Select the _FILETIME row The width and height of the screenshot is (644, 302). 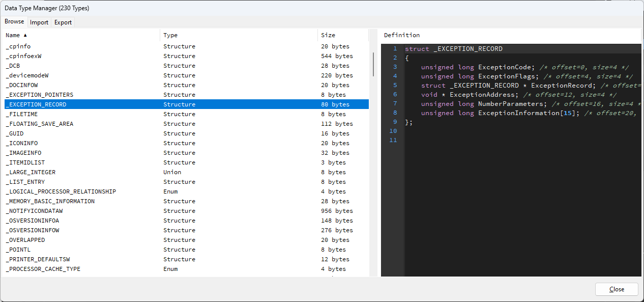(x=186, y=114)
